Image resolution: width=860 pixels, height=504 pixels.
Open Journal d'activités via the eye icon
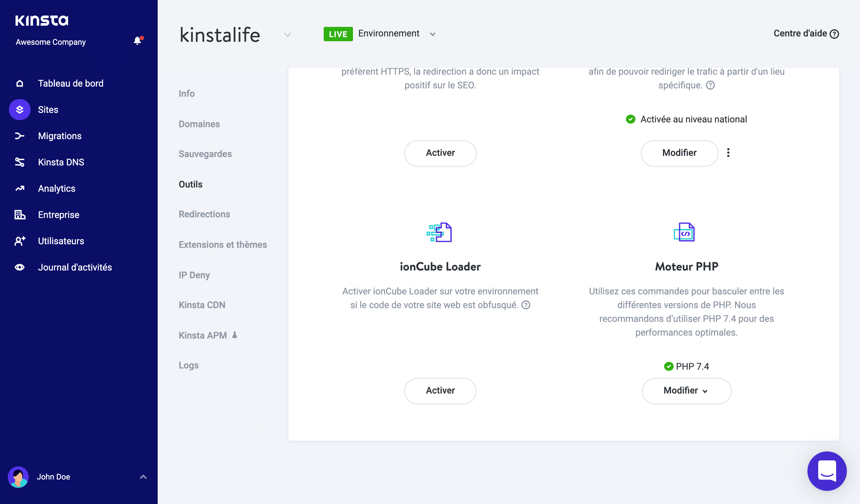pyautogui.click(x=19, y=267)
